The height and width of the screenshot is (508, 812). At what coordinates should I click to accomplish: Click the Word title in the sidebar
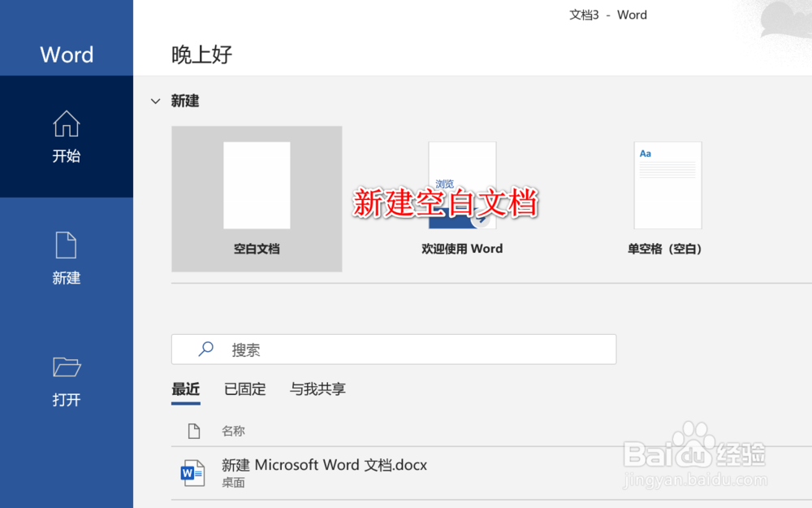67,54
